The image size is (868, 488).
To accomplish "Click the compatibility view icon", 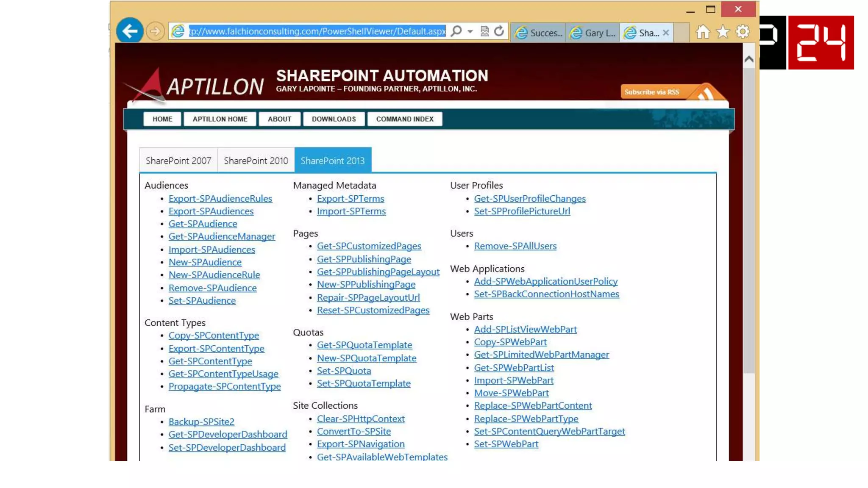I will [484, 31].
